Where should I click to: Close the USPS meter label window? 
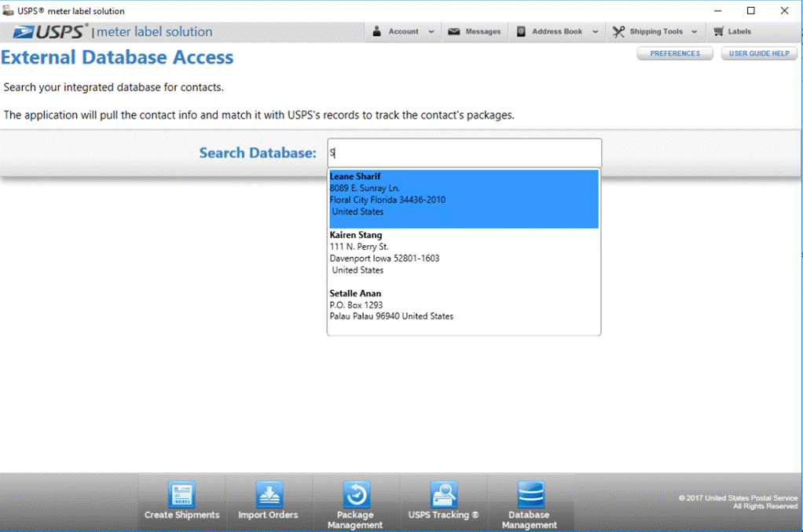(x=784, y=10)
